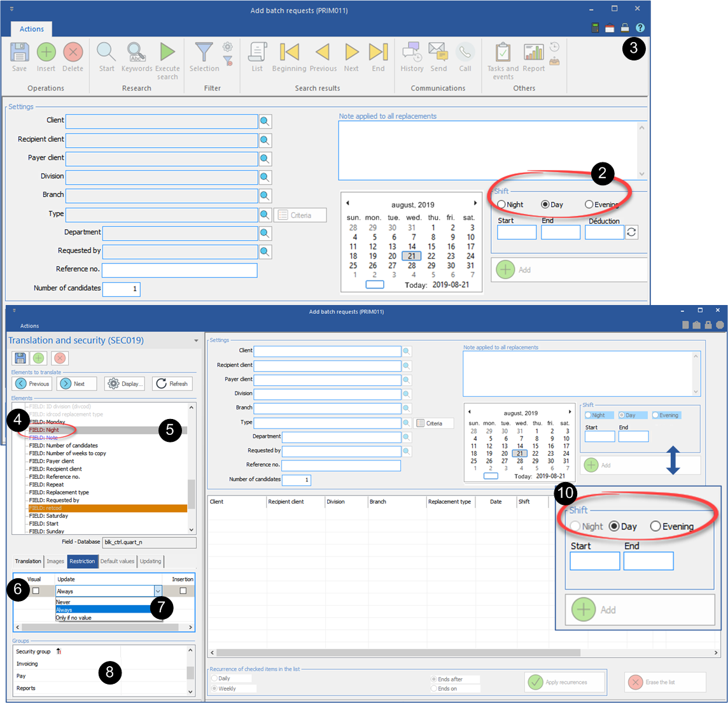728x703 pixels.
Task: Open the Keywords search icon
Action: pos(136,52)
